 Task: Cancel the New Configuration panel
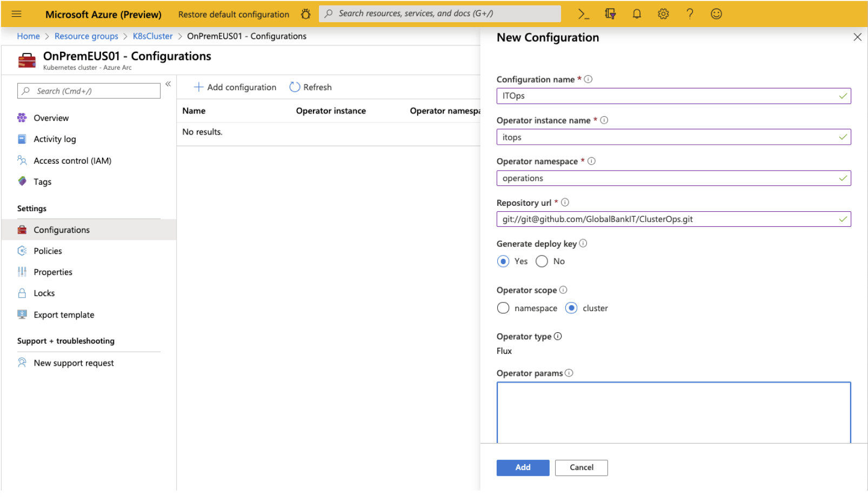coord(581,468)
